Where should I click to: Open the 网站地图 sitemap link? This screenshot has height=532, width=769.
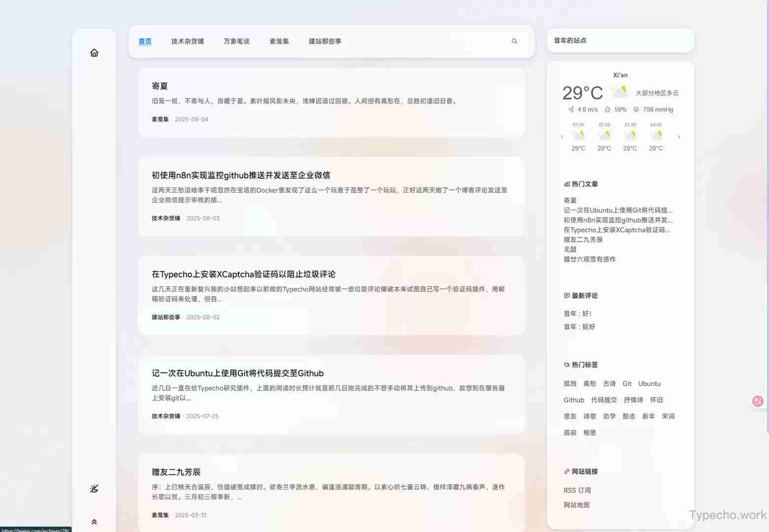tap(576, 505)
